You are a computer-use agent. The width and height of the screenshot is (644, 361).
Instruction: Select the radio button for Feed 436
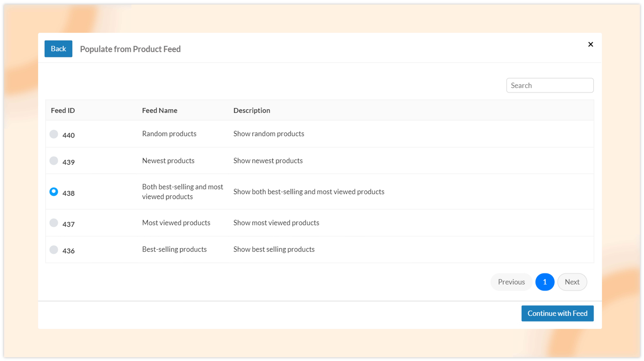(x=54, y=249)
